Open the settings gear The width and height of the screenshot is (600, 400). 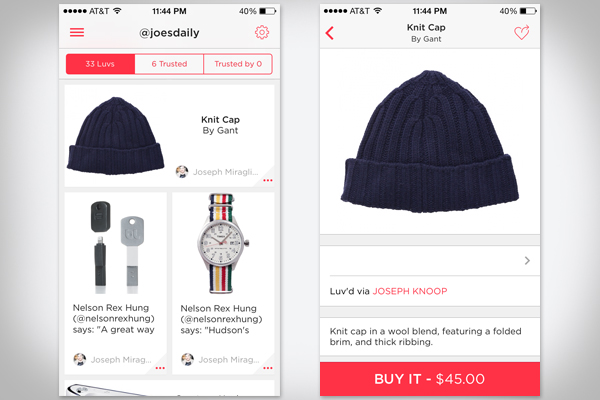pyautogui.click(x=262, y=33)
